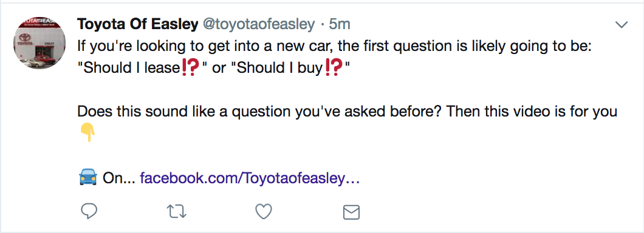
Task: Open tweet options chevron menu
Action: [622, 25]
